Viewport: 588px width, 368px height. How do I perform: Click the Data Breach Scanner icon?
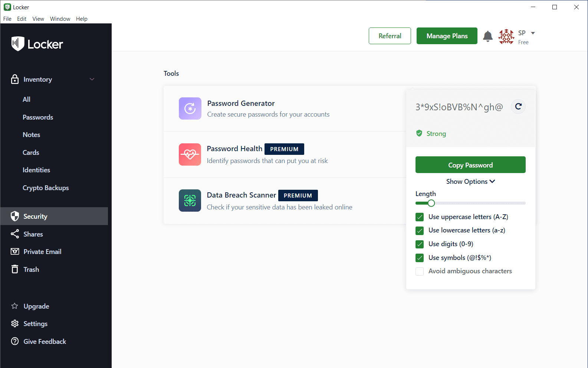pyautogui.click(x=190, y=201)
